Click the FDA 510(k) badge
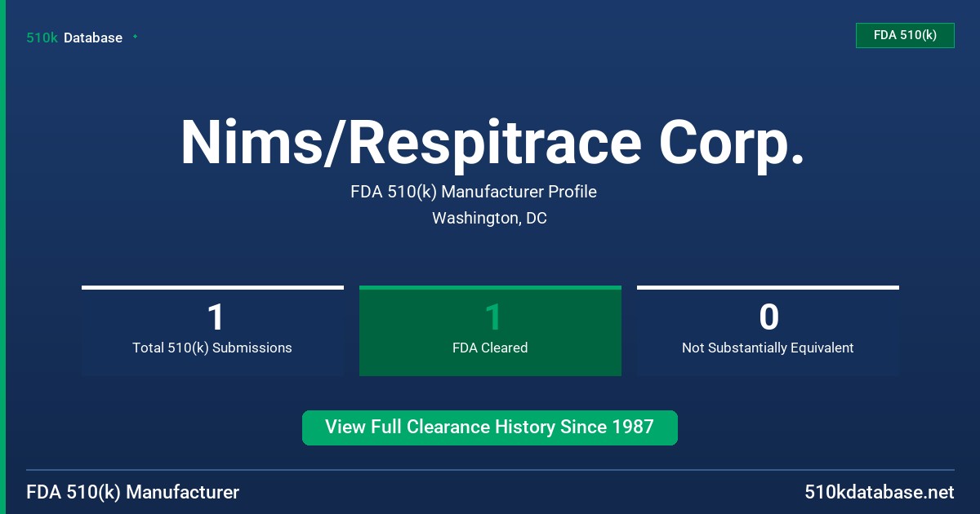The image size is (980, 514). (x=905, y=35)
